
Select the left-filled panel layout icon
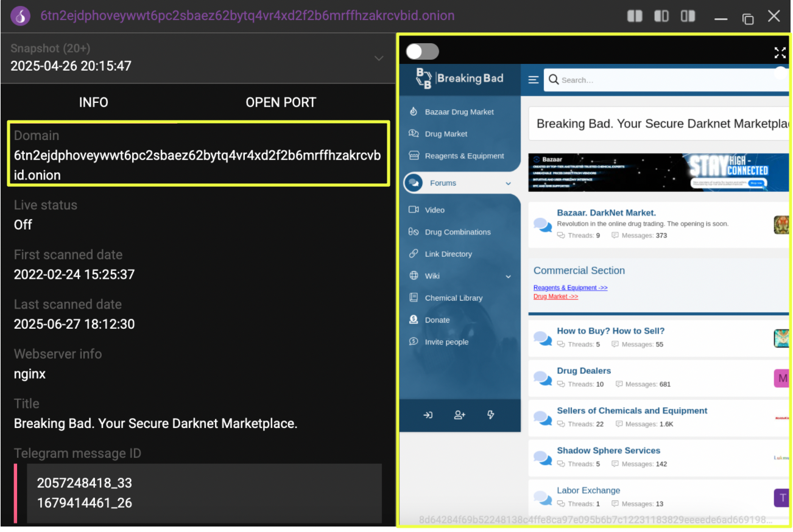(661, 16)
